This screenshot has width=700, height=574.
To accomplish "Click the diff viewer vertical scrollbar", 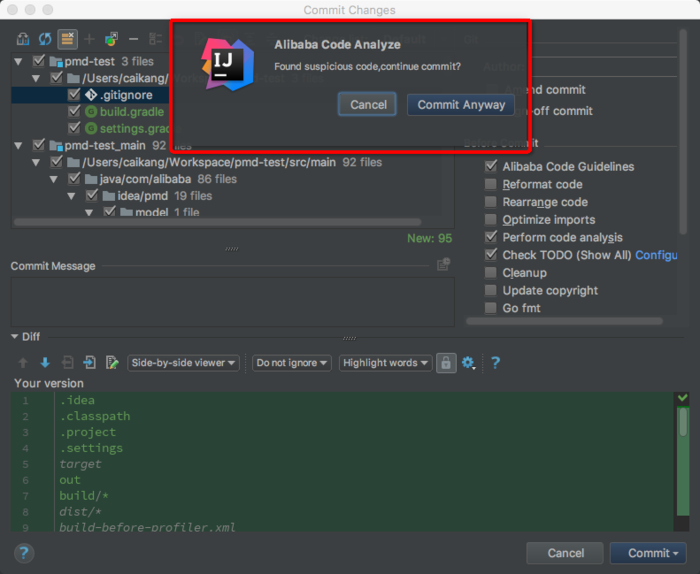I will coord(683,422).
